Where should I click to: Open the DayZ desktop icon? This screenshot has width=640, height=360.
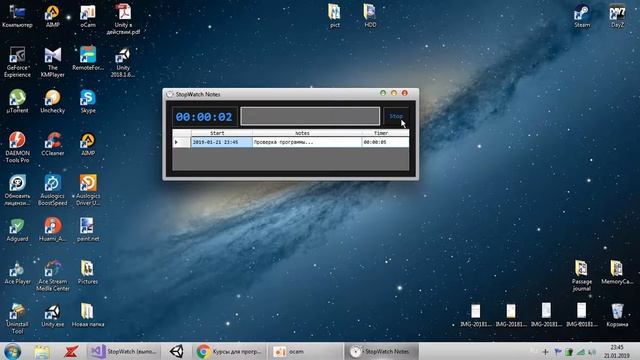click(617, 16)
